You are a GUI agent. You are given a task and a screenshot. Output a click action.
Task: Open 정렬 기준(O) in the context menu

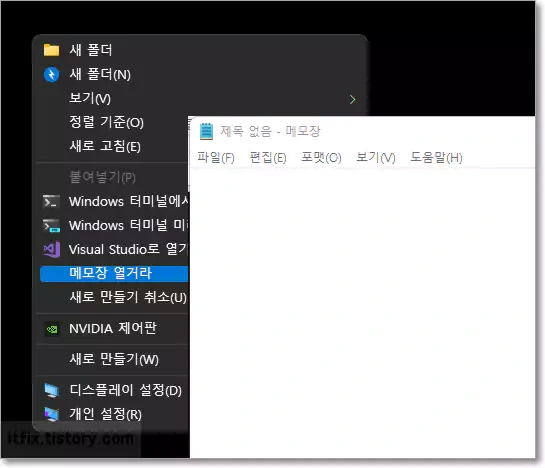click(x=114, y=122)
